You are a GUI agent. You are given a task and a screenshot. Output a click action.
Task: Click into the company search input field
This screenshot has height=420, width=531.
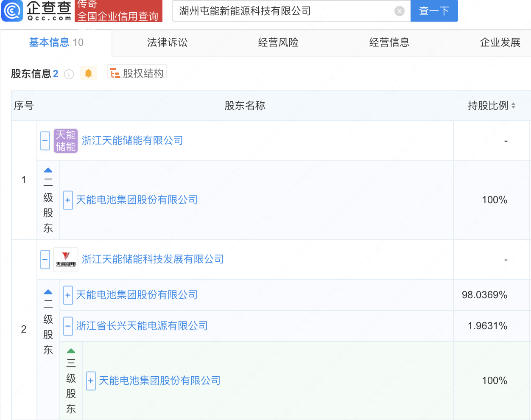click(284, 11)
